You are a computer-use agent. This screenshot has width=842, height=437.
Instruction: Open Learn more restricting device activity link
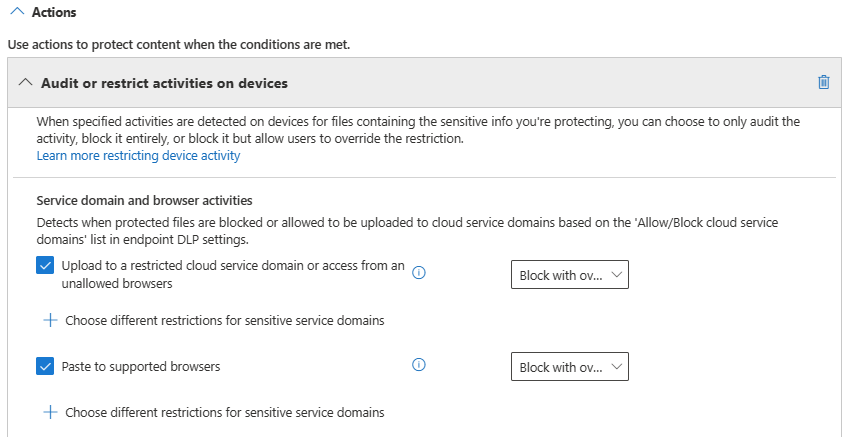pyautogui.click(x=138, y=156)
